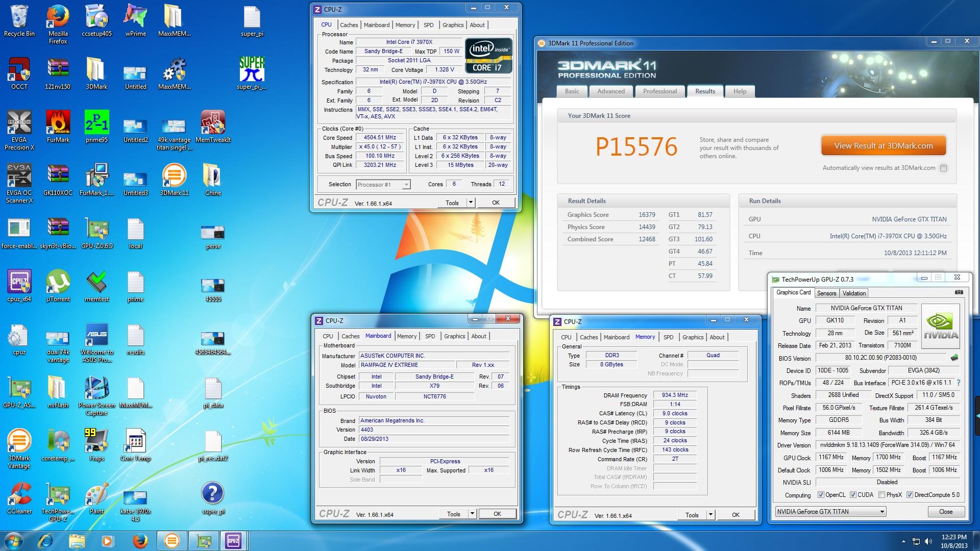Open EVGA Precision X shortcut
Screen dimensions: 980x551
click(19, 130)
